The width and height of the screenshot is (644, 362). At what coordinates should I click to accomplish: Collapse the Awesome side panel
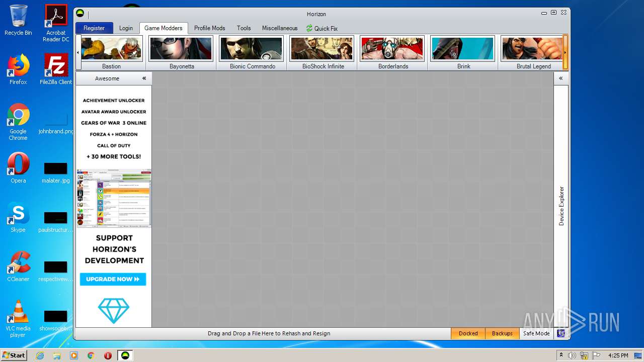click(x=144, y=78)
